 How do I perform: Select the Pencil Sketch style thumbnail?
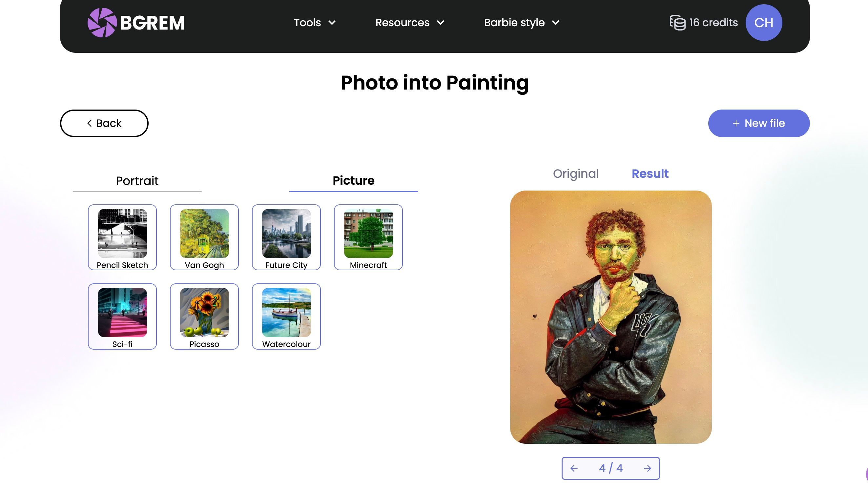(122, 234)
